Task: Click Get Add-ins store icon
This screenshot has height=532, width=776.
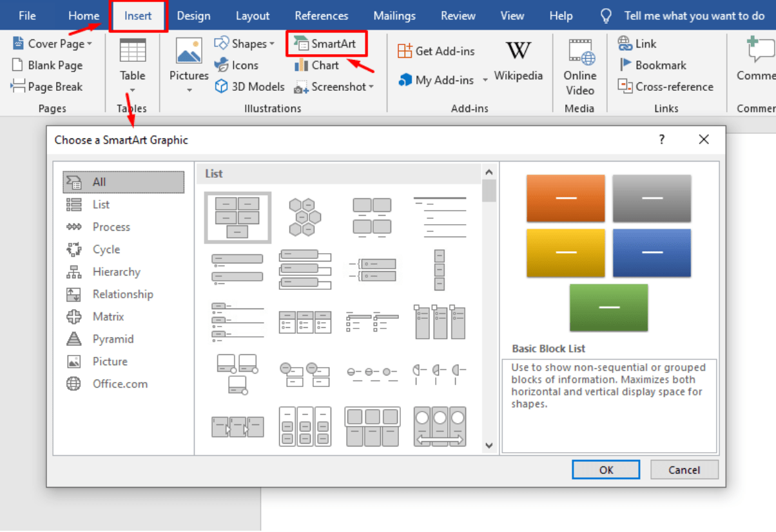Action: coord(405,51)
